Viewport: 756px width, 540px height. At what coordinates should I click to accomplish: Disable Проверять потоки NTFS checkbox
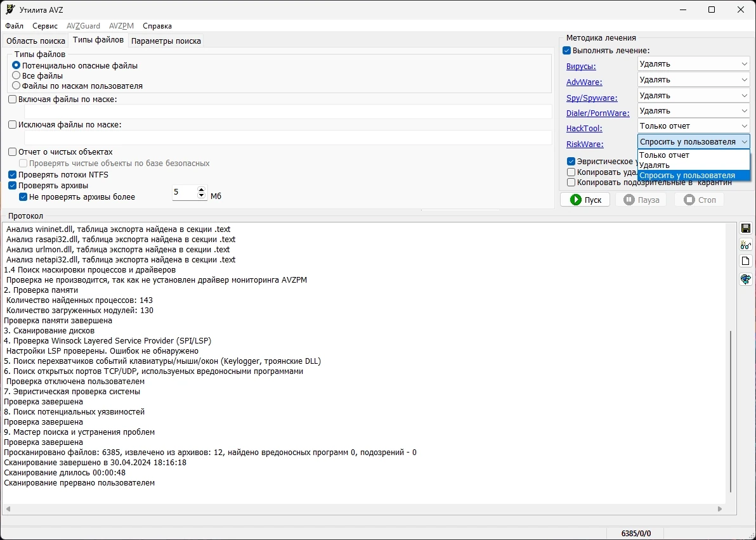(13, 174)
